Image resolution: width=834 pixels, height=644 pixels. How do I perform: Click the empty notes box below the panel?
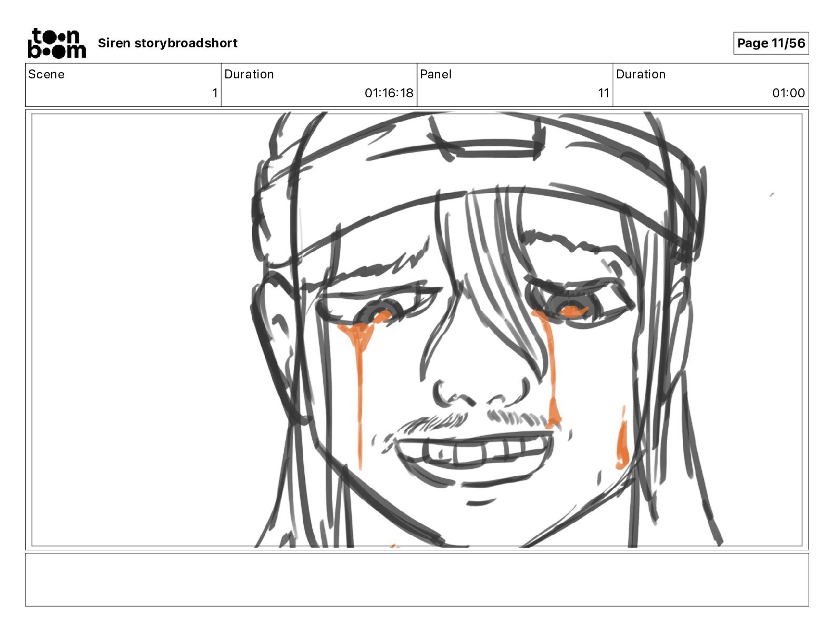[x=417, y=579]
